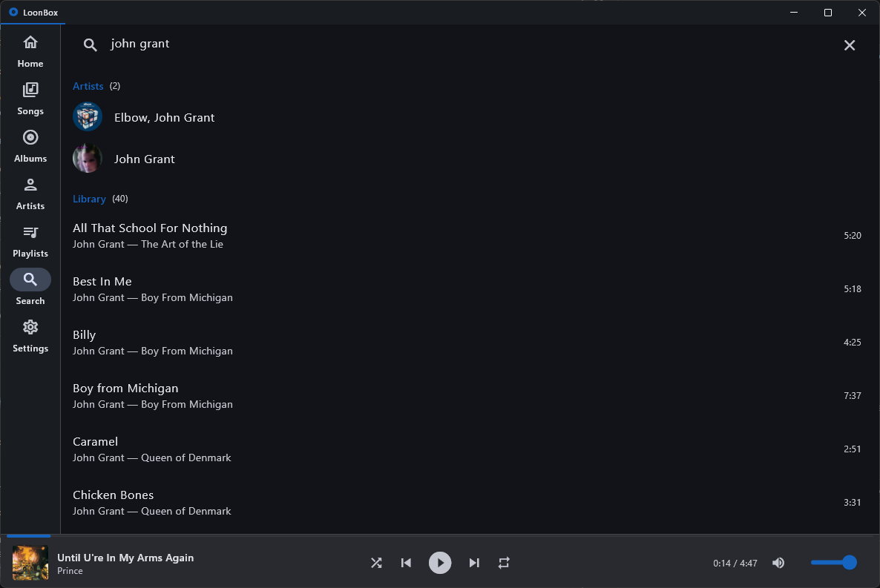Toggle shuffle playback
Image resolution: width=880 pixels, height=588 pixels.
[376, 562]
